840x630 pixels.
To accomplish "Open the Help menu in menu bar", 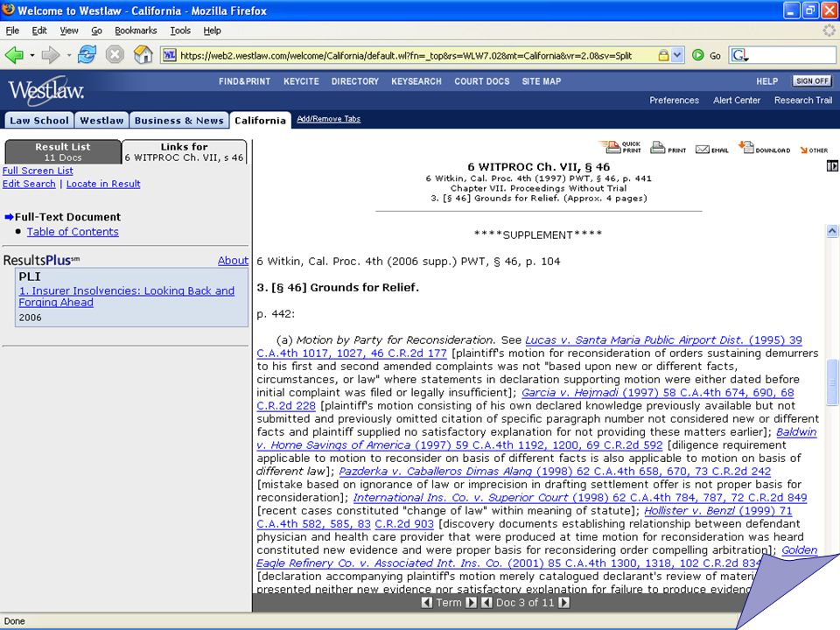I will [212, 31].
